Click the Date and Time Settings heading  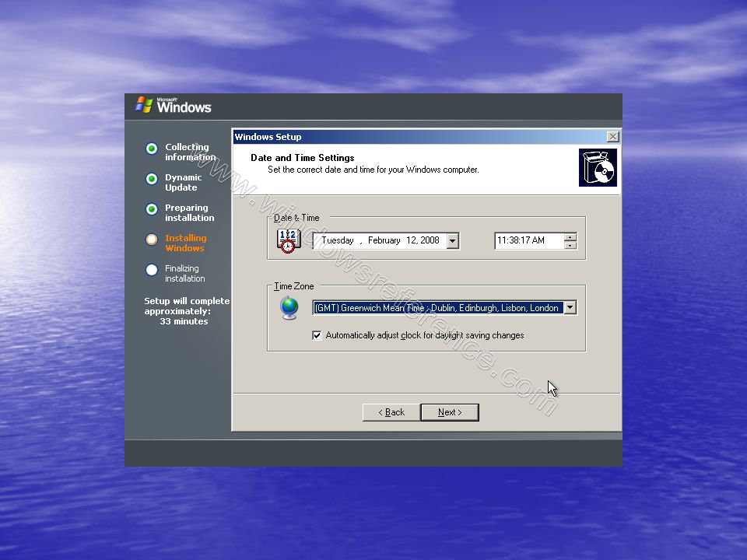(303, 158)
